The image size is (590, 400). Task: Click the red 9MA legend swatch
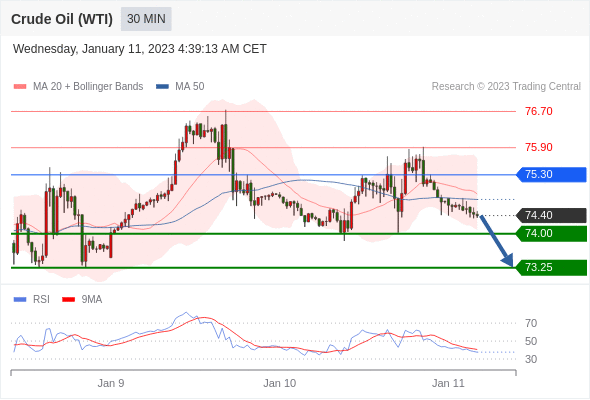(x=68, y=300)
